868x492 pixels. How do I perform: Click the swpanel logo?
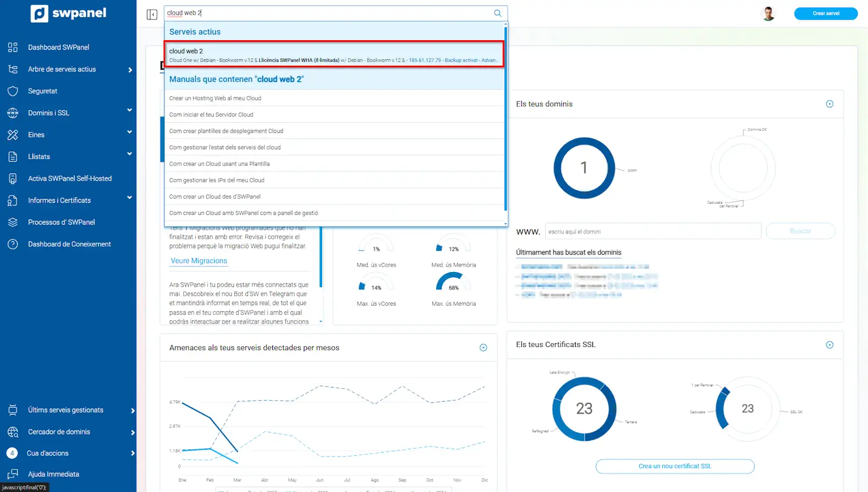68,14
